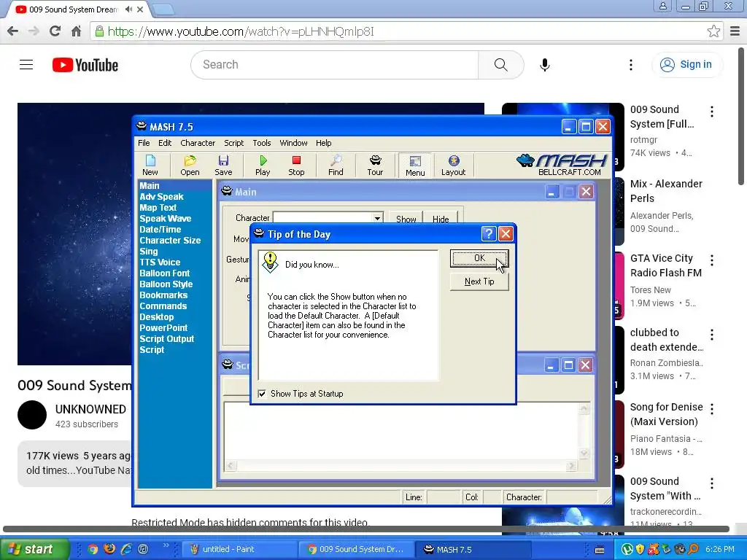Save the script using the Save icon
This screenshot has width=747, height=560.
pos(223,166)
